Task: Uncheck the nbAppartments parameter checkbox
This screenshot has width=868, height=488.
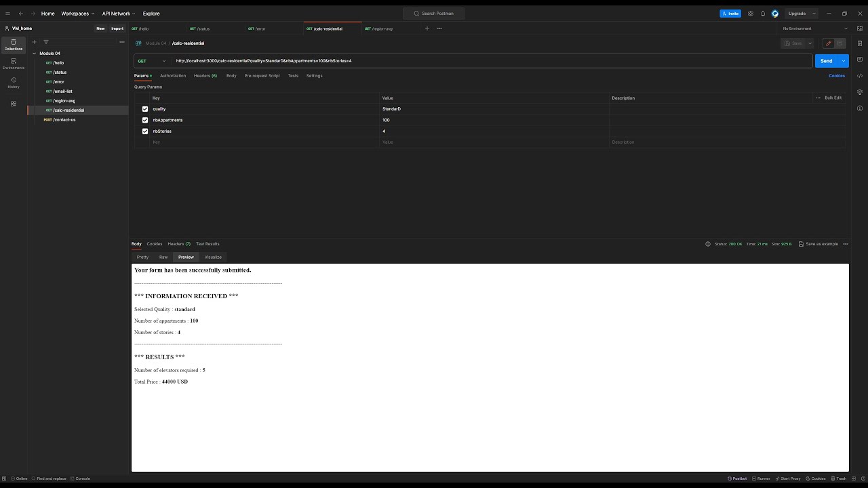Action: [145, 120]
